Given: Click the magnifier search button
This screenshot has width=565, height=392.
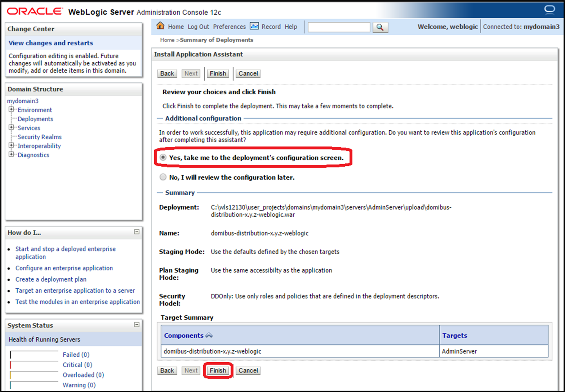Looking at the screenshot, I should click(380, 27).
